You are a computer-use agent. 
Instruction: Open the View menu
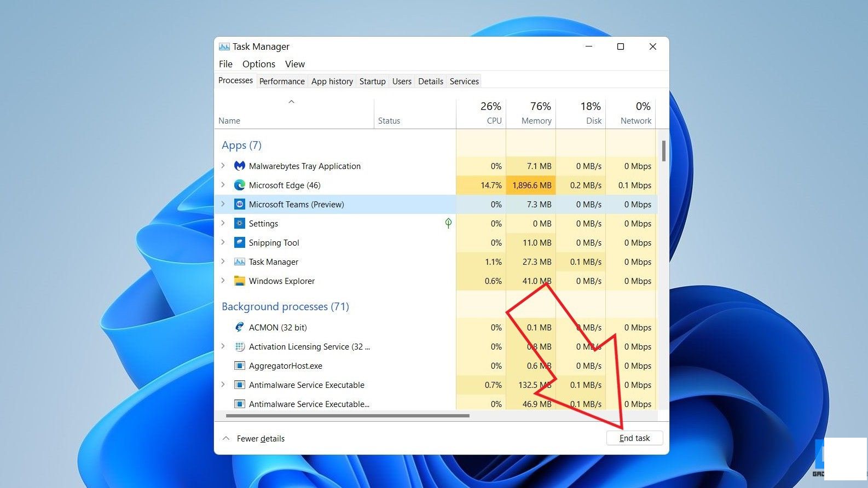[x=294, y=64]
